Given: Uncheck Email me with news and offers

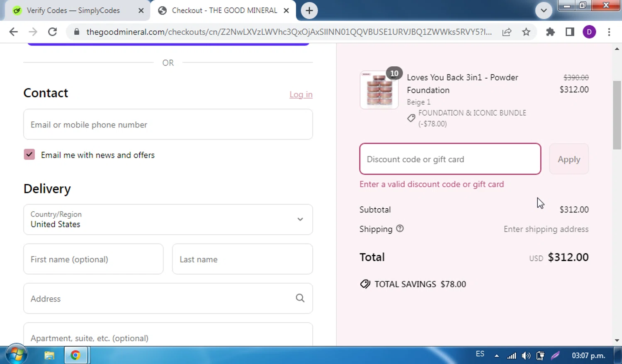Looking at the screenshot, I should pos(29,154).
